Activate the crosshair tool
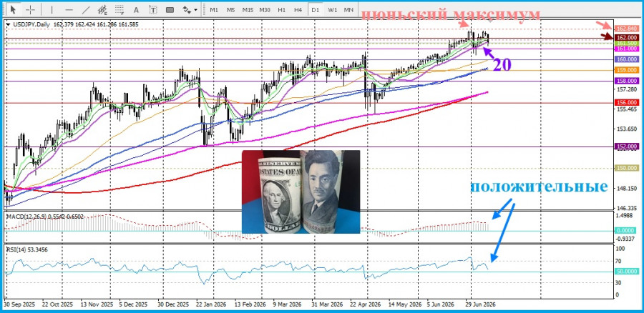 [x=30, y=9]
